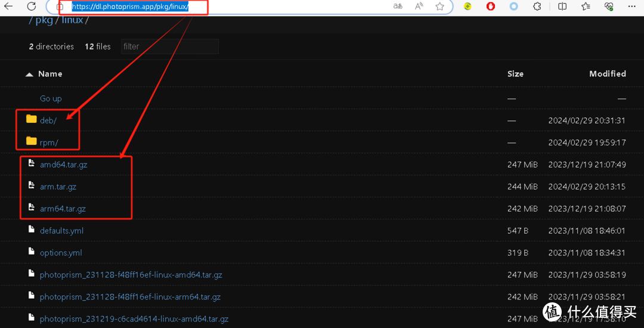Open the Favorites list icon
This screenshot has width=644, height=328.
click(586, 6)
